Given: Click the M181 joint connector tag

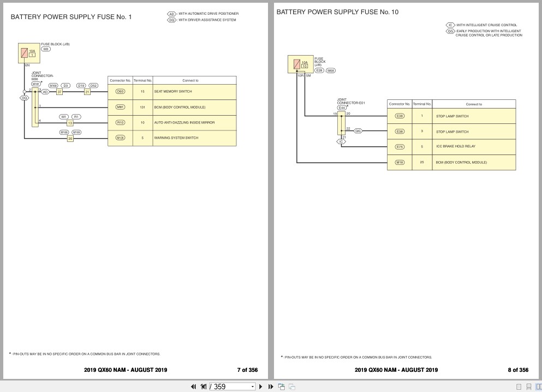Looking at the screenshot, I should [x=36, y=84].
